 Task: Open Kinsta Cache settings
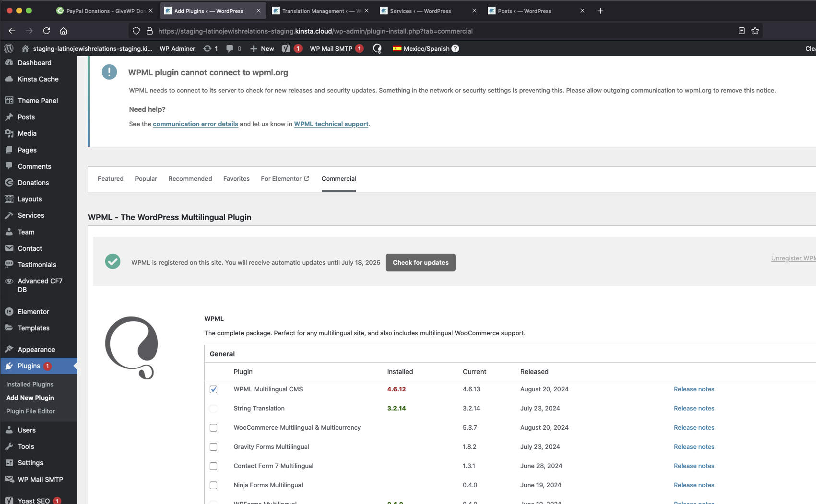pos(38,79)
